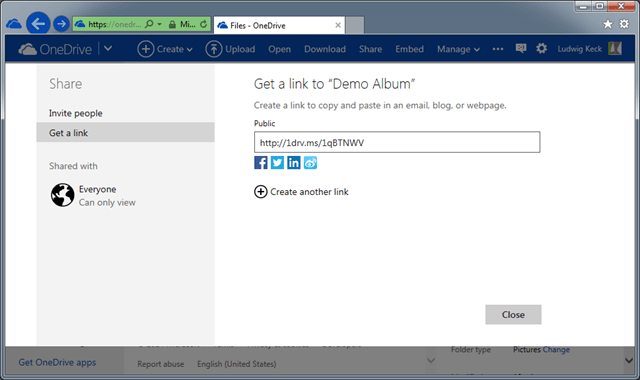640x380 pixels.
Task: Expand the Create menu arrow
Action: (x=190, y=50)
